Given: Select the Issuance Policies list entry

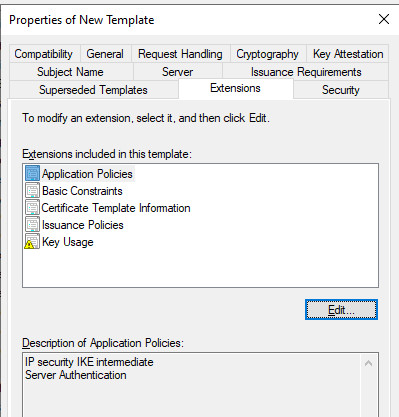Looking at the screenshot, I should point(83,225).
